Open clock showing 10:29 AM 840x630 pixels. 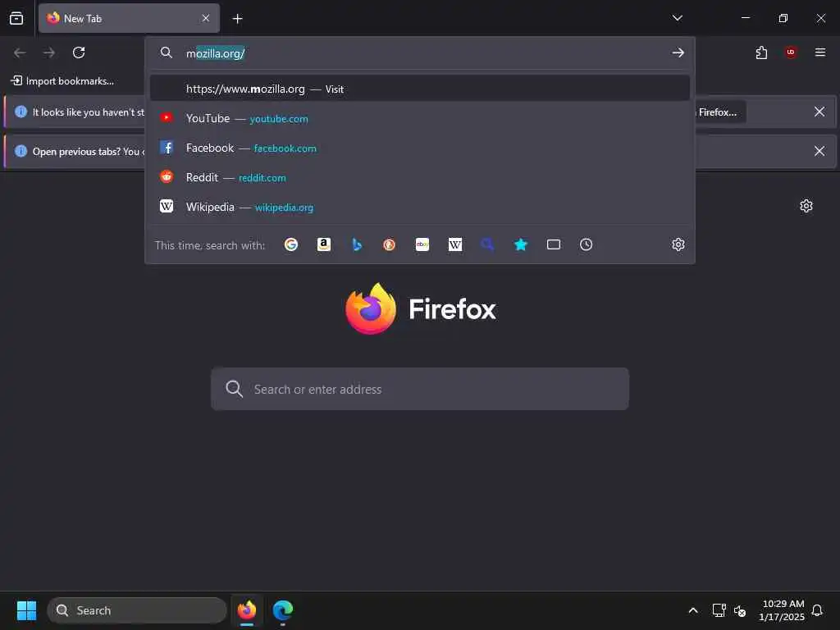tap(782, 610)
